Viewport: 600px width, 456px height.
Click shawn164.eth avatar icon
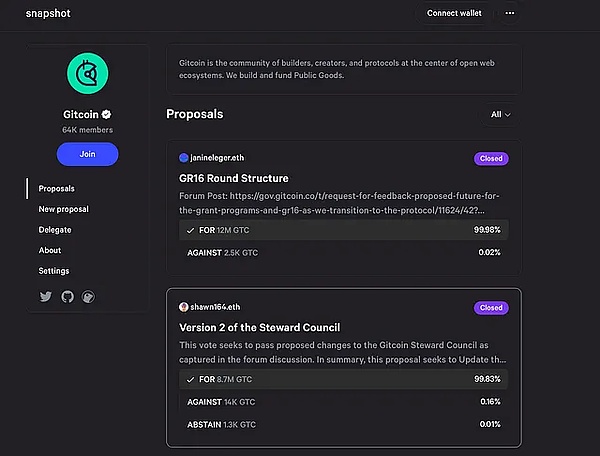(183, 308)
